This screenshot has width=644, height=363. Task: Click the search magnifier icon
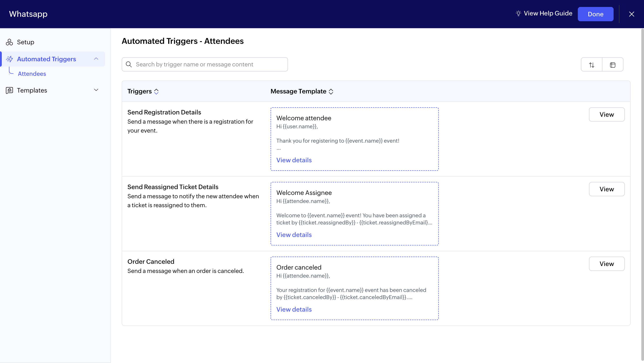click(x=129, y=64)
